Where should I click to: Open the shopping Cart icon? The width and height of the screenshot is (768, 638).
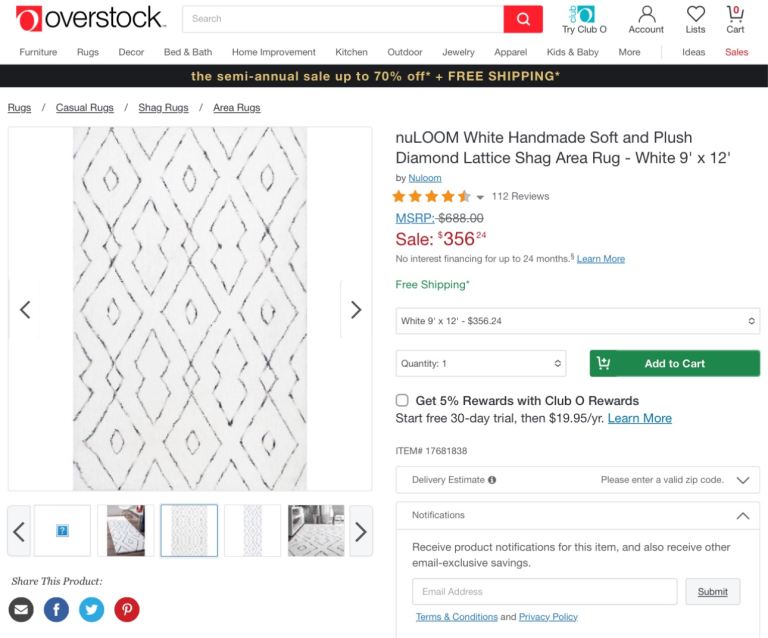[x=735, y=19]
